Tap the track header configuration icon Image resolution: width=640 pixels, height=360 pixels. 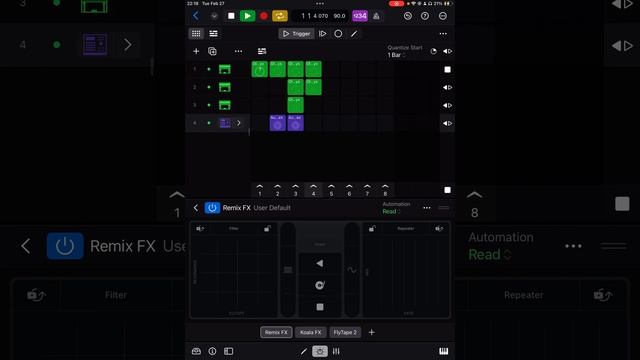point(262,51)
